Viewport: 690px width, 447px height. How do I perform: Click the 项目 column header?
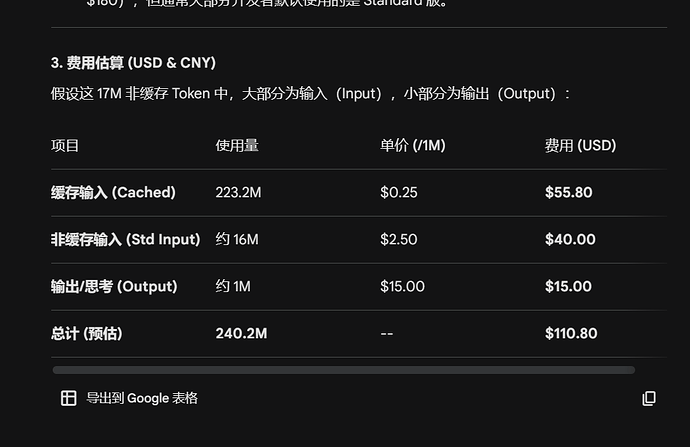[x=65, y=145]
